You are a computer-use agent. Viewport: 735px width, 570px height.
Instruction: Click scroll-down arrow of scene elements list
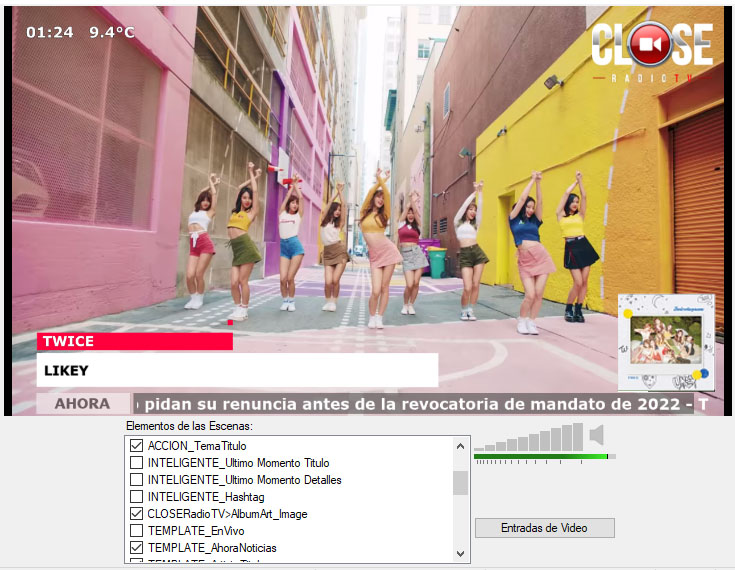pyautogui.click(x=460, y=554)
